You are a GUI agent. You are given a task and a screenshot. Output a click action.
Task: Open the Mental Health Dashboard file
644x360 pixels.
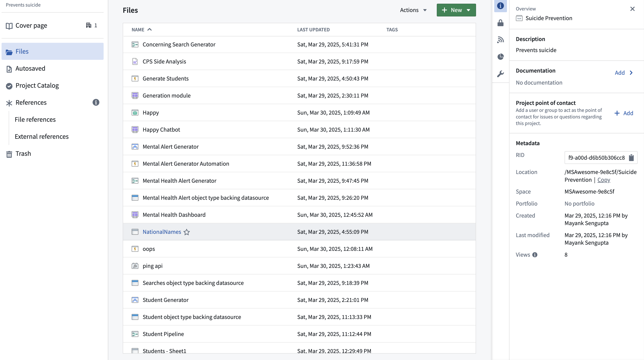click(174, 215)
